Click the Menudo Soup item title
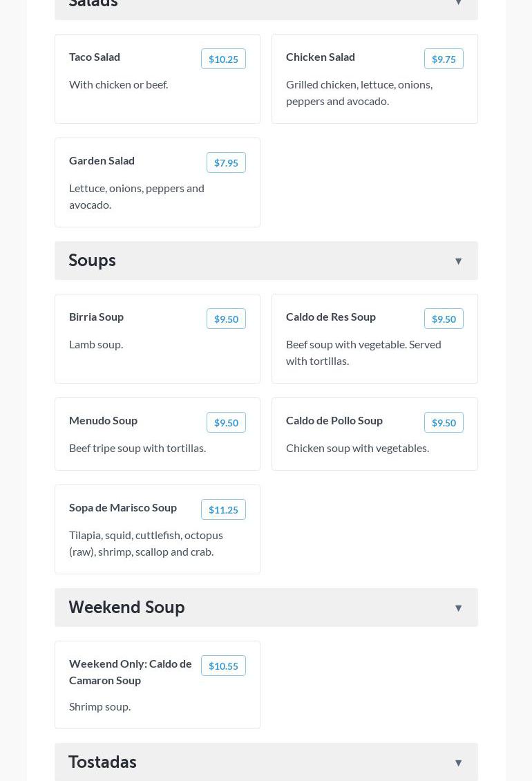532x781 pixels. point(103,420)
